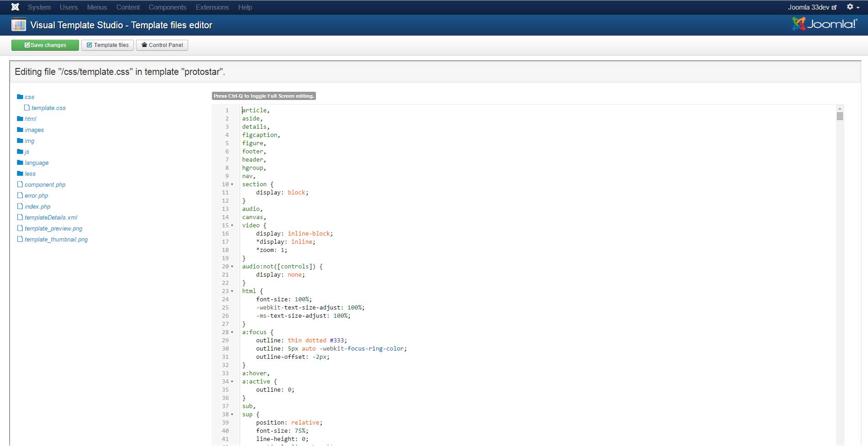This screenshot has height=446, width=868.
Task: Open the css folder link
Action: [29, 97]
